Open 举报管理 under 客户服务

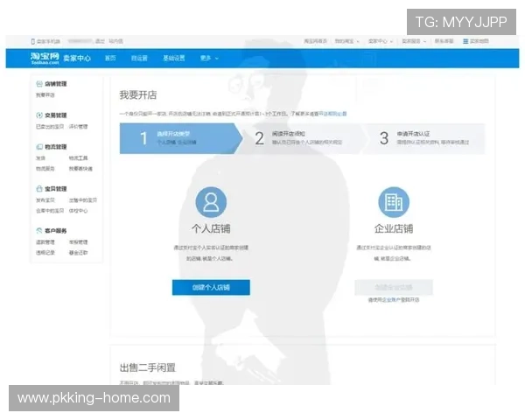[79, 242]
